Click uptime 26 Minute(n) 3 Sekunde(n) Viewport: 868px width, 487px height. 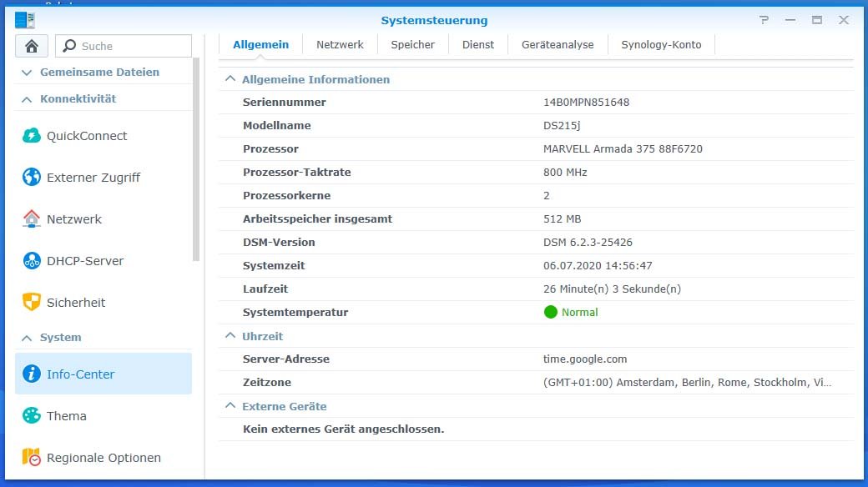613,289
